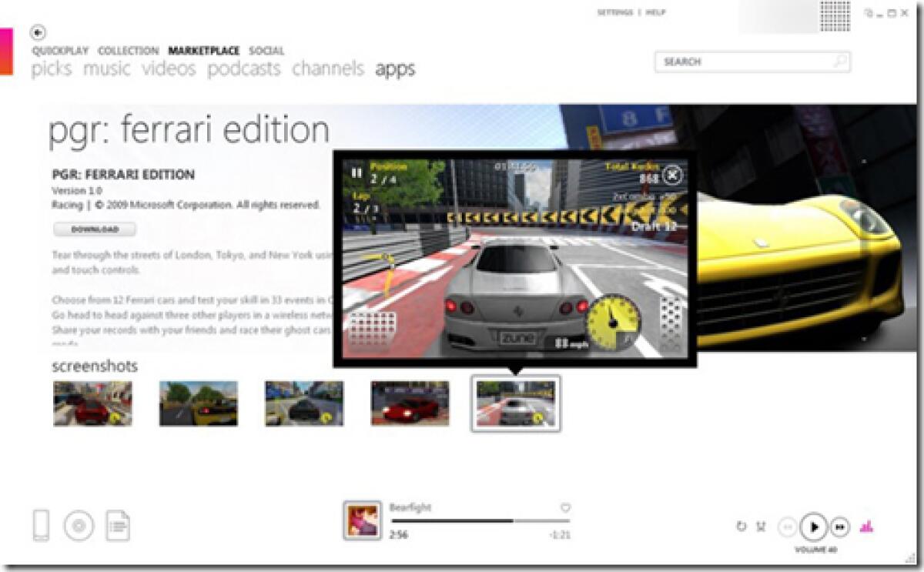924x572 pixels.
Task: Select the first screenshot thumbnail
Action: pyautogui.click(x=92, y=403)
